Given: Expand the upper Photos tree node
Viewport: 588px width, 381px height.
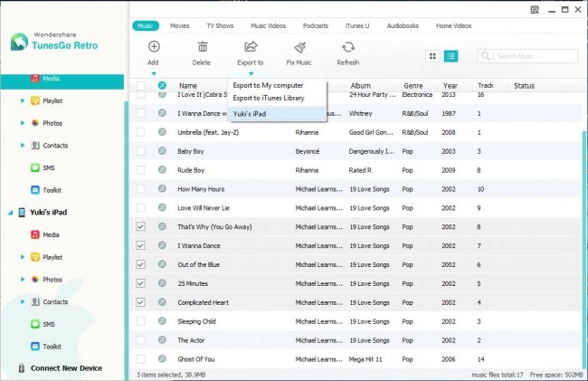Looking at the screenshot, I should click(x=22, y=123).
